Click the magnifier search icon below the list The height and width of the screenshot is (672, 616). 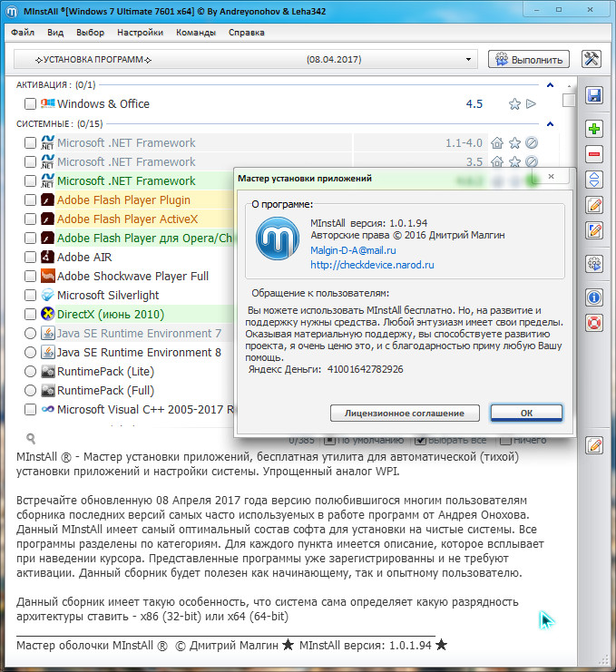(31, 438)
